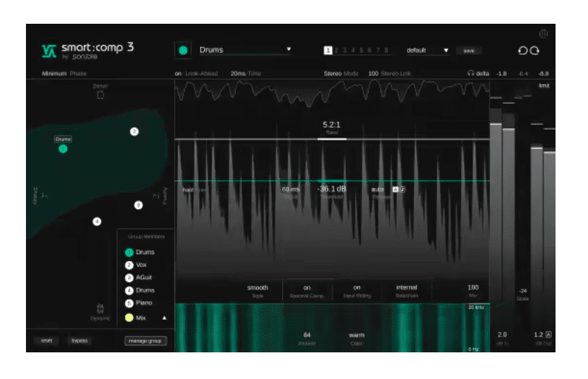588x379 pixels.
Task: Open the settings gear icon
Action: point(543,34)
